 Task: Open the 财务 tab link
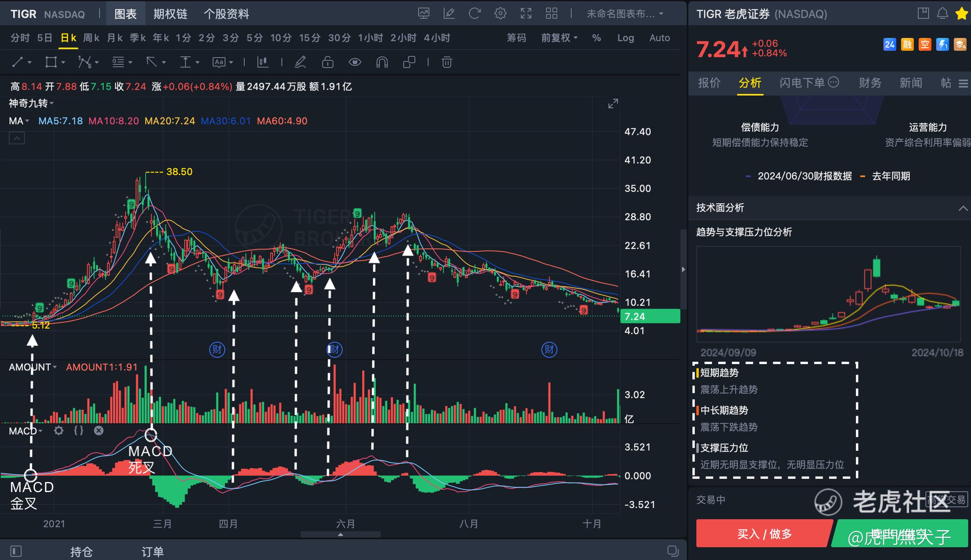coord(870,83)
